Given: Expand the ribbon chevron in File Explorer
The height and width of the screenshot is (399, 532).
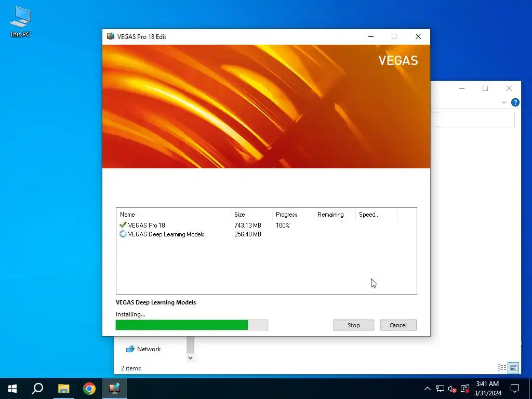Looking at the screenshot, I should [504, 102].
